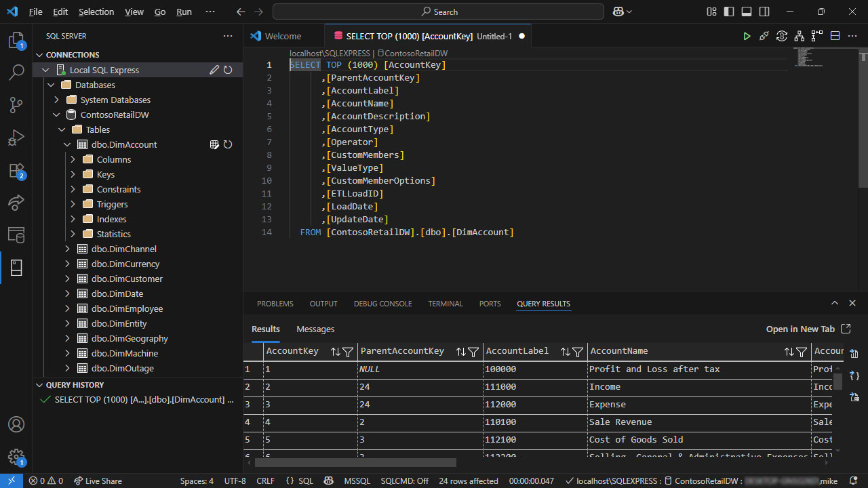This screenshot has height=488, width=868.
Task: Open Customize Layout button
Action: pyautogui.click(x=711, y=12)
